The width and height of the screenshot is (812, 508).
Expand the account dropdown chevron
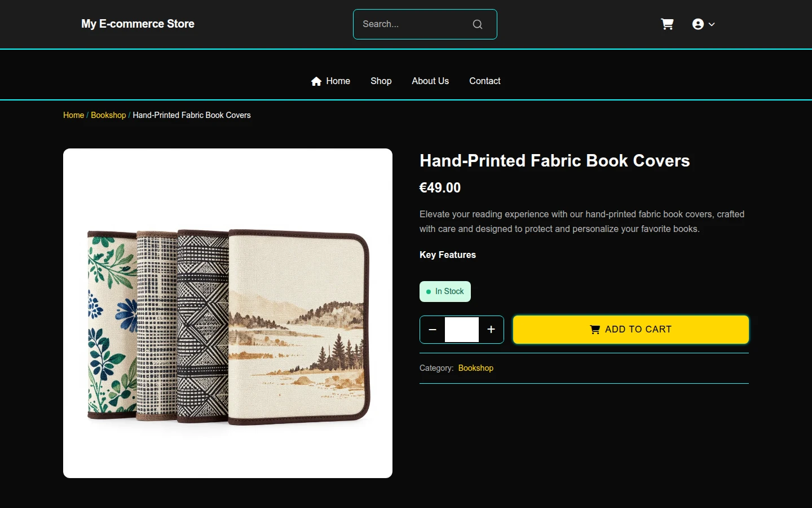pos(712,24)
